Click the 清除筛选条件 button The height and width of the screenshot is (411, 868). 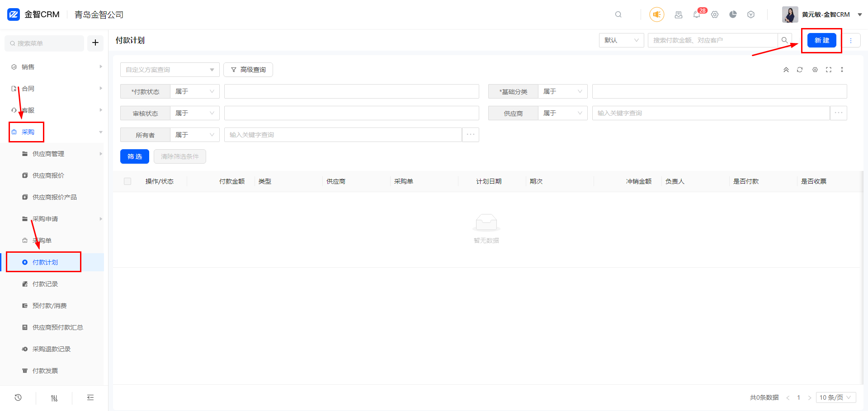[180, 156]
